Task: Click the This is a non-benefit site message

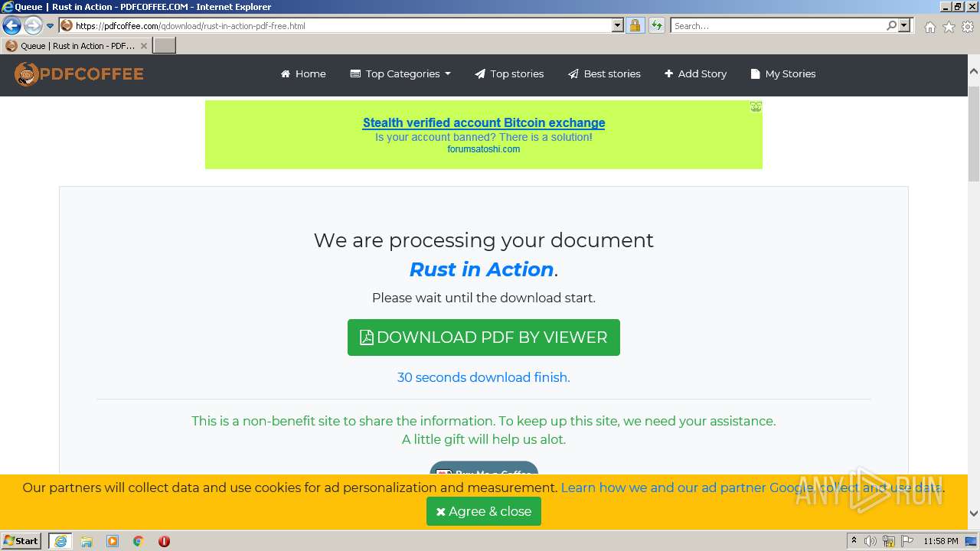Action: tap(484, 421)
